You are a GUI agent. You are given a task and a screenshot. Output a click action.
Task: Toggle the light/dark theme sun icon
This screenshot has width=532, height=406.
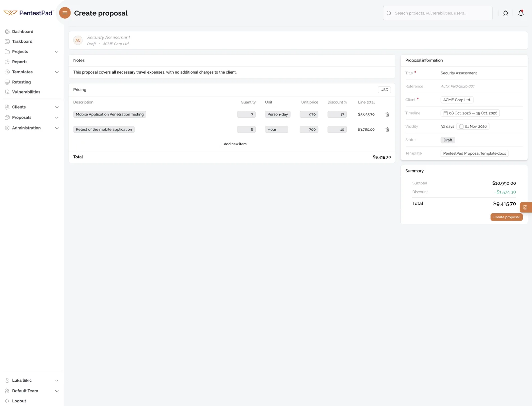tap(505, 13)
